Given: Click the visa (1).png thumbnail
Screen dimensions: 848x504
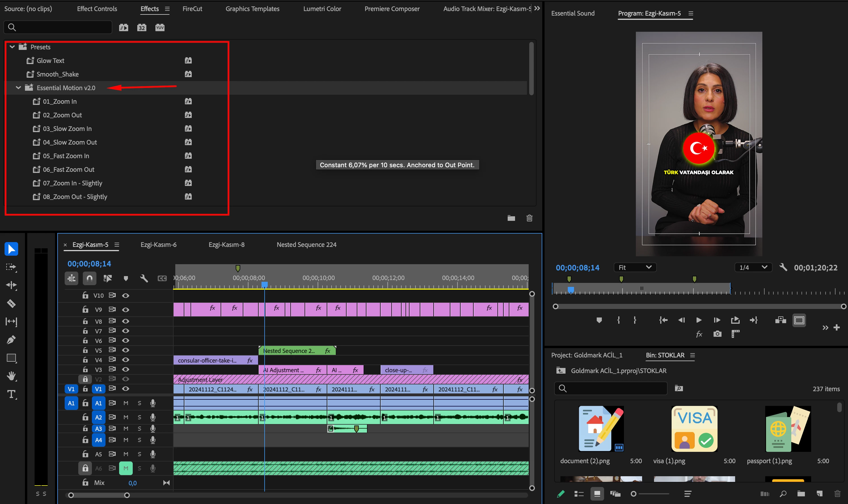Looking at the screenshot, I should click(x=694, y=429).
